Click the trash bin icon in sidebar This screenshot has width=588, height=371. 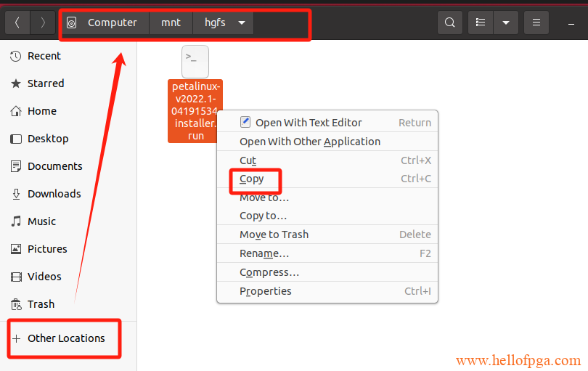pyautogui.click(x=16, y=304)
